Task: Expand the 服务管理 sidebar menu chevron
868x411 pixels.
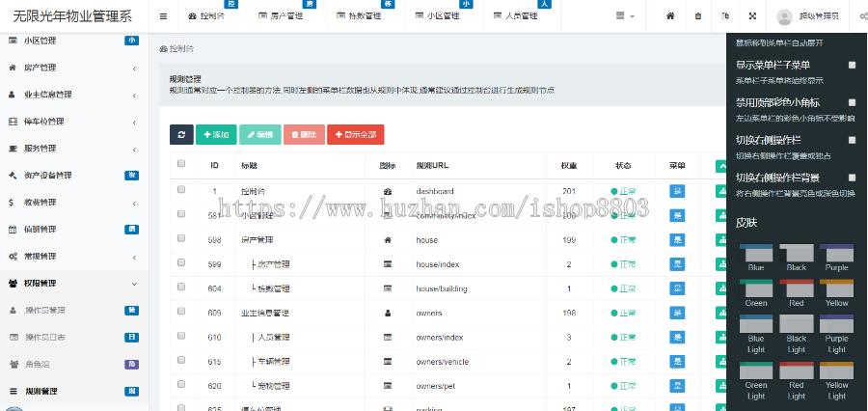Action: pyautogui.click(x=134, y=150)
